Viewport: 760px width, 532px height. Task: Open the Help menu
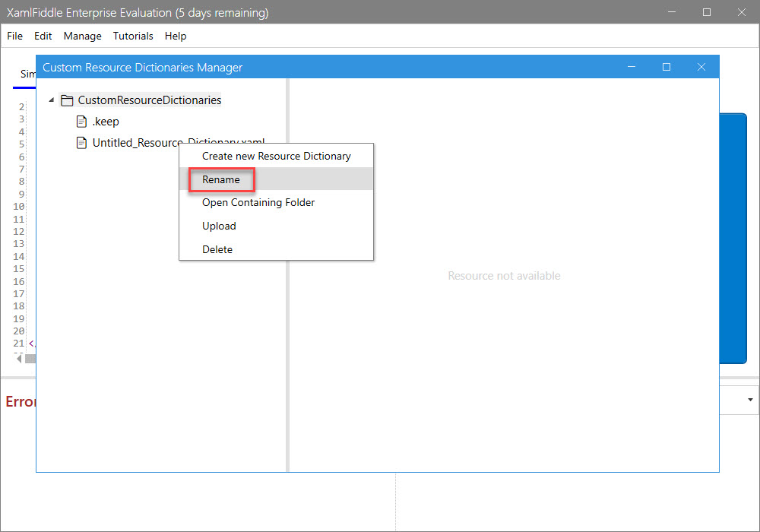point(175,36)
